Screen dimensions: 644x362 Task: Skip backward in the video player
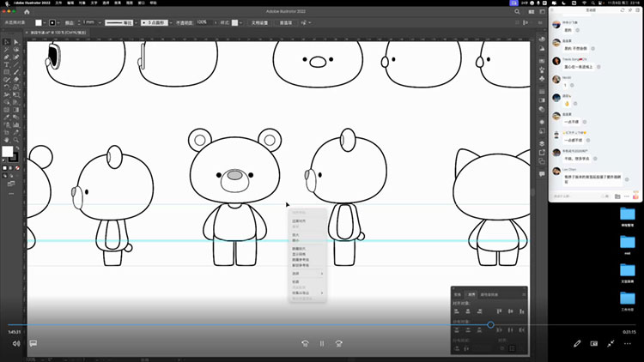point(304,343)
